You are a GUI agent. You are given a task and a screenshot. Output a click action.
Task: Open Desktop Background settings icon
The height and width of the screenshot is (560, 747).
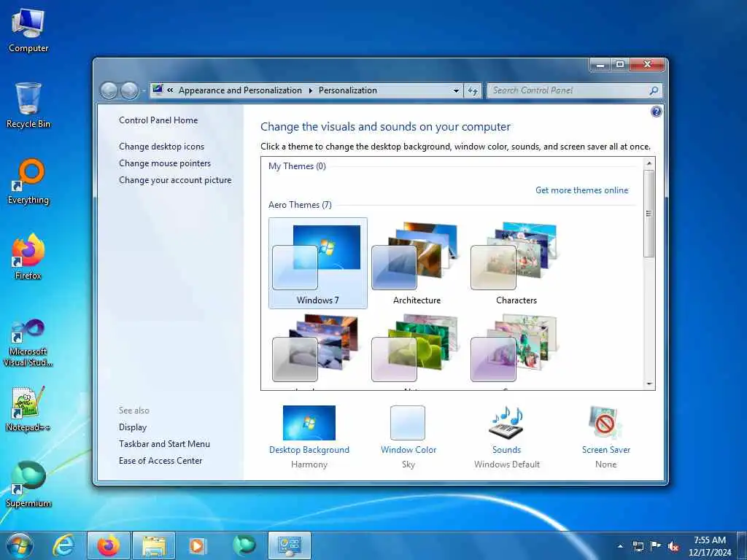[309, 423]
